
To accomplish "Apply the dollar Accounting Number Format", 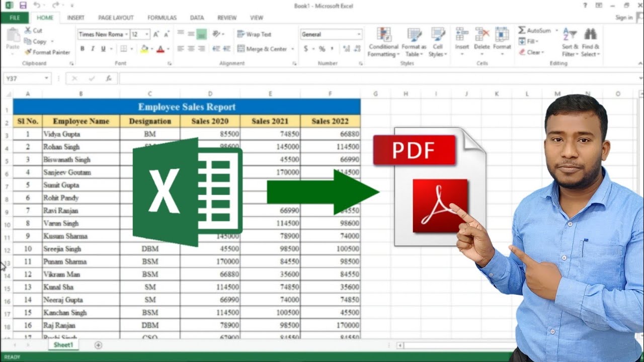I will click(305, 49).
